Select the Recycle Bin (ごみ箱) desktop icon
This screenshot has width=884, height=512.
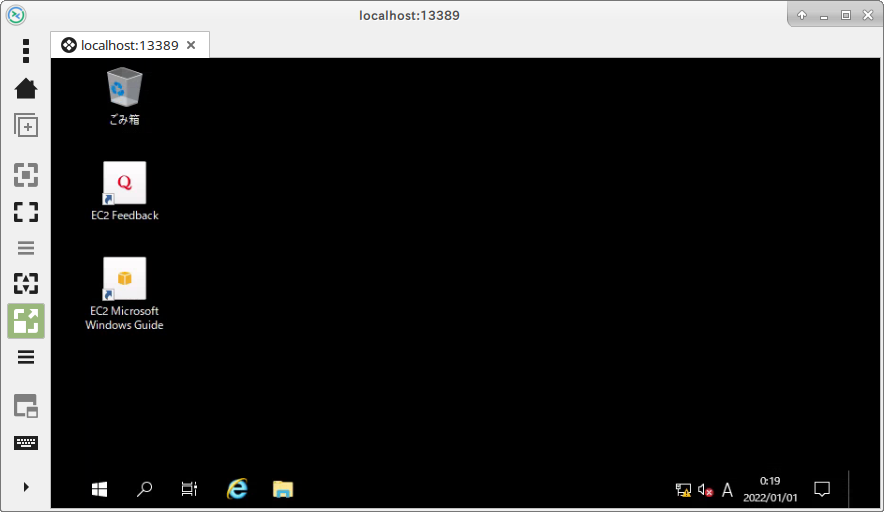(124, 96)
